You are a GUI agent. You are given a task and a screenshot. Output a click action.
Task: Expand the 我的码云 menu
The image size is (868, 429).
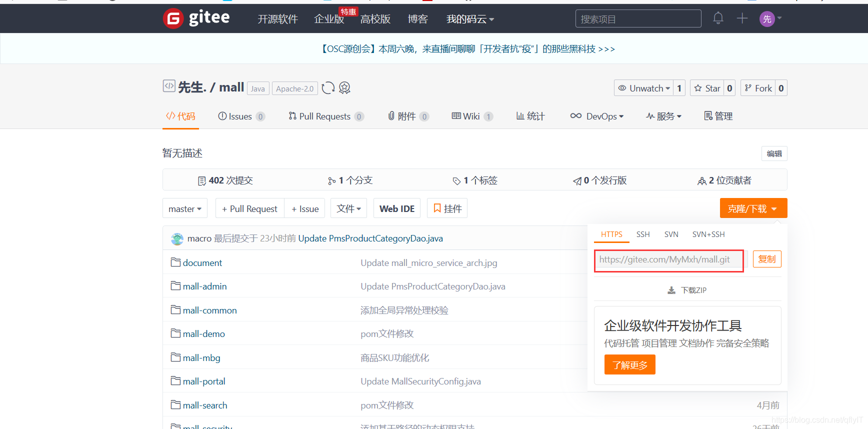coord(470,19)
